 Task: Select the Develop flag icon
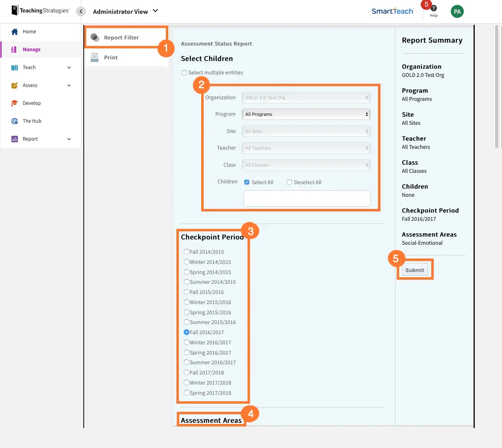(x=15, y=103)
